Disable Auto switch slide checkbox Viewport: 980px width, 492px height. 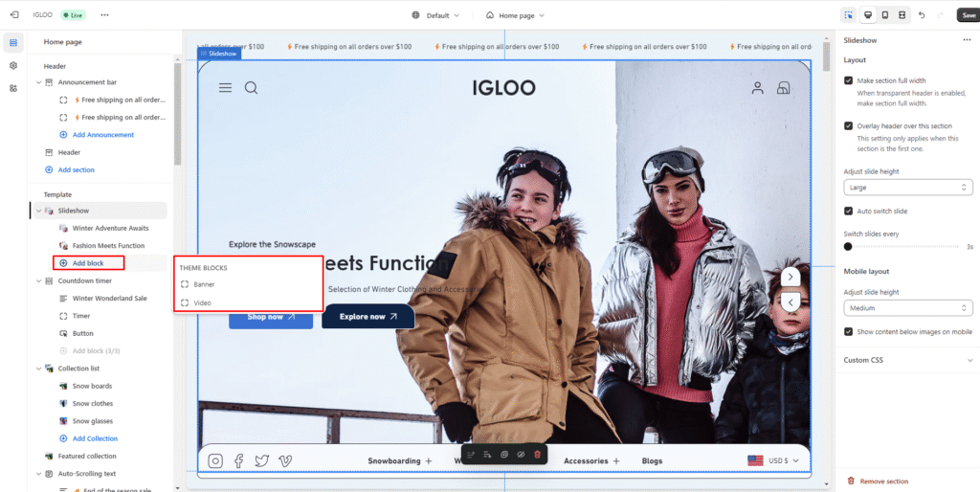click(x=849, y=211)
